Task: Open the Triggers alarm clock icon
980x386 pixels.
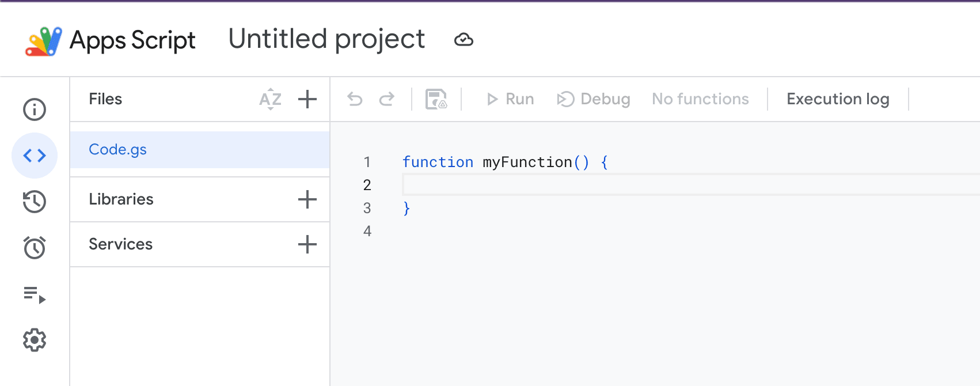Action: (x=35, y=248)
